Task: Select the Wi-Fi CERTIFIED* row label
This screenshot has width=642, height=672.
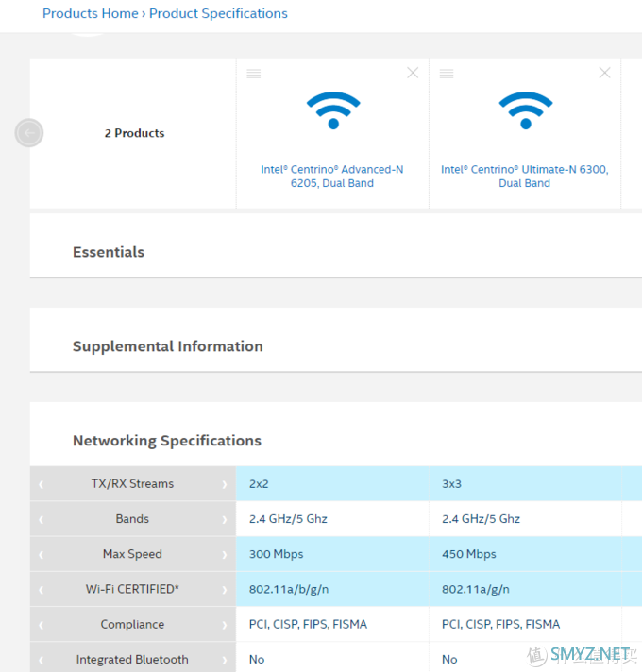Action: 132,589
